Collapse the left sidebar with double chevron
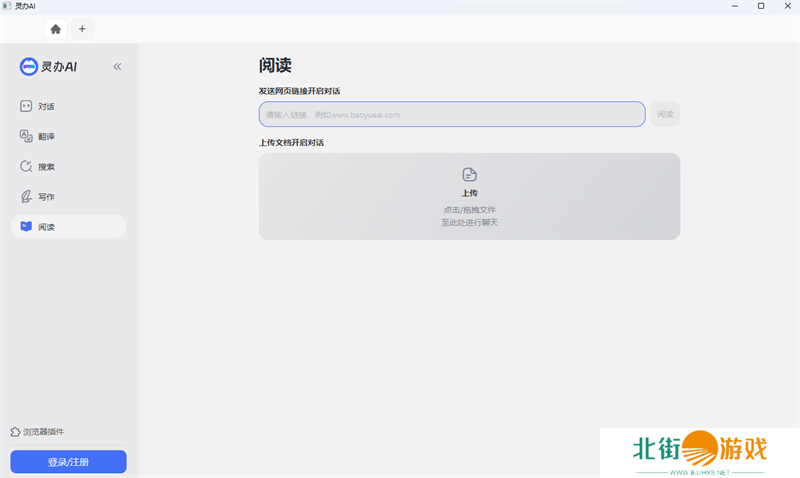The height and width of the screenshot is (478, 800). tap(117, 67)
